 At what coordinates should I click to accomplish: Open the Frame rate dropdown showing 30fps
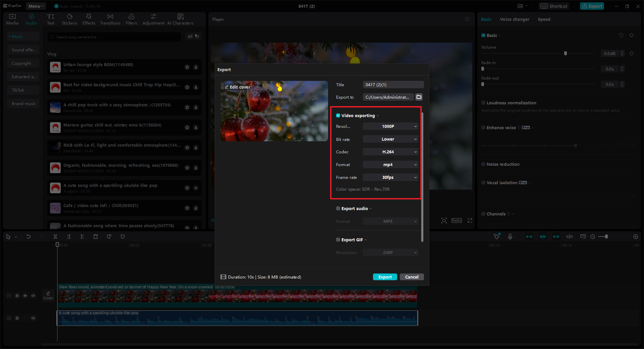coord(390,177)
